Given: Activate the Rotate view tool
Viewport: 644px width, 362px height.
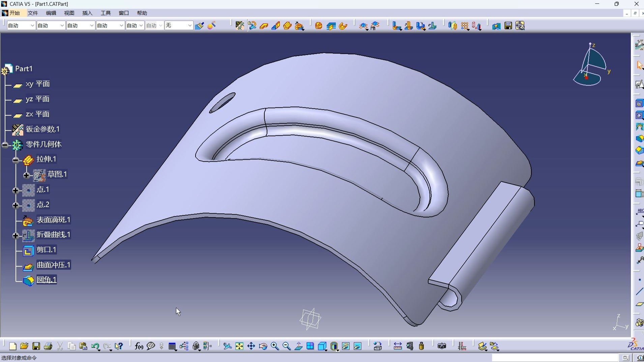Looking at the screenshot, I should [x=263, y=346].
